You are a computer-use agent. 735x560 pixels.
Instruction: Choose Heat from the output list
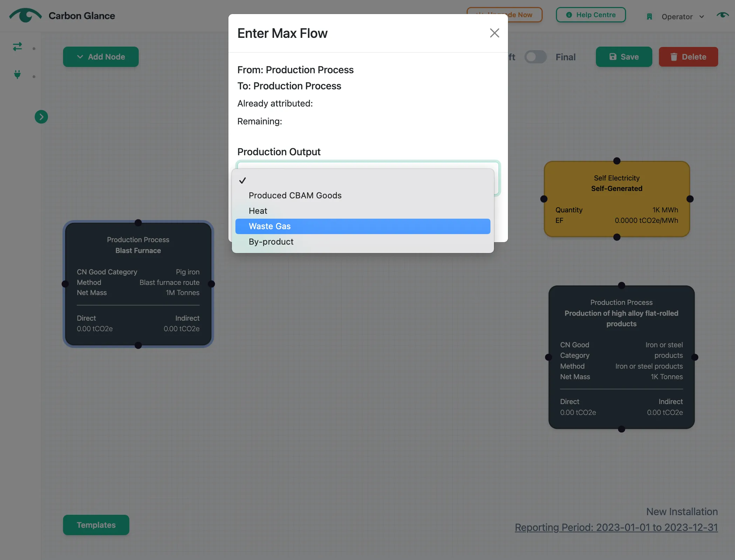tap(363, 211)
